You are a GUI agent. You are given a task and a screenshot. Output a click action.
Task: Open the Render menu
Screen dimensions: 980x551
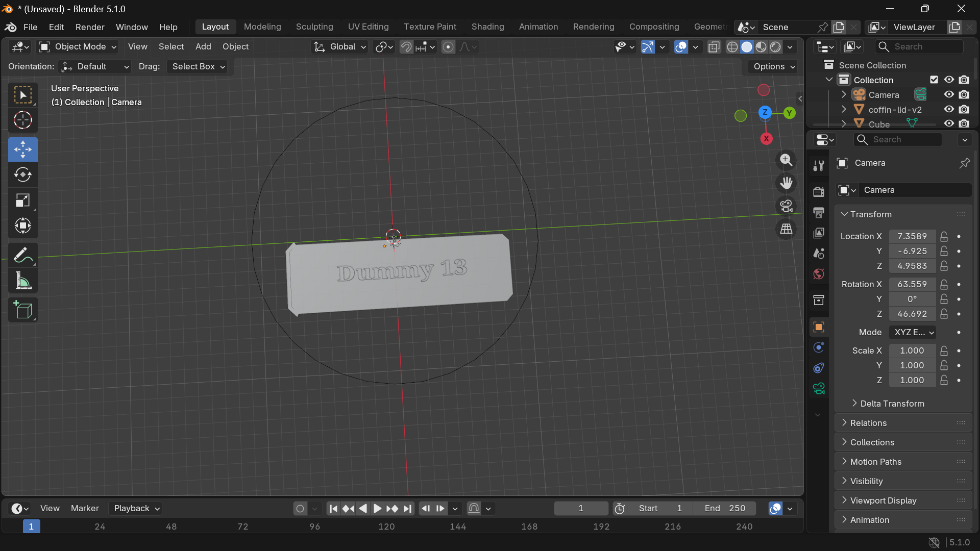pyautogui.click(x=90, y=27)
